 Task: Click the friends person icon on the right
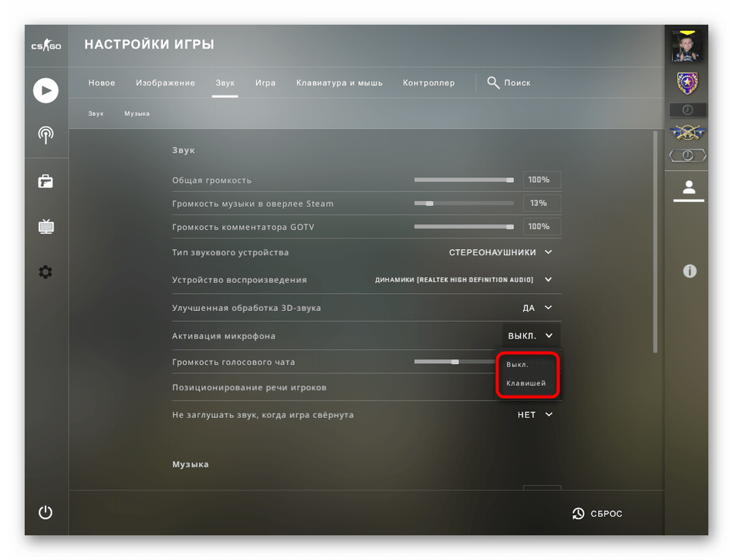688,187
